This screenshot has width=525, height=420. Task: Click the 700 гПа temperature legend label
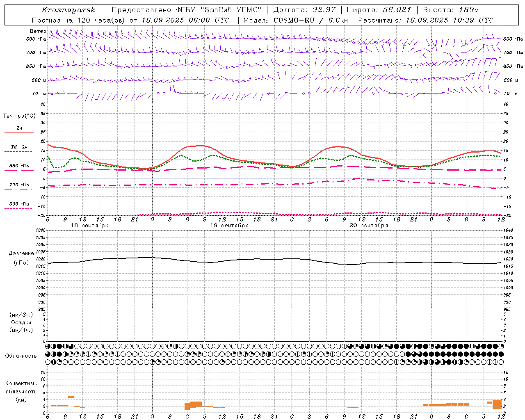click(x=19, y=185)
